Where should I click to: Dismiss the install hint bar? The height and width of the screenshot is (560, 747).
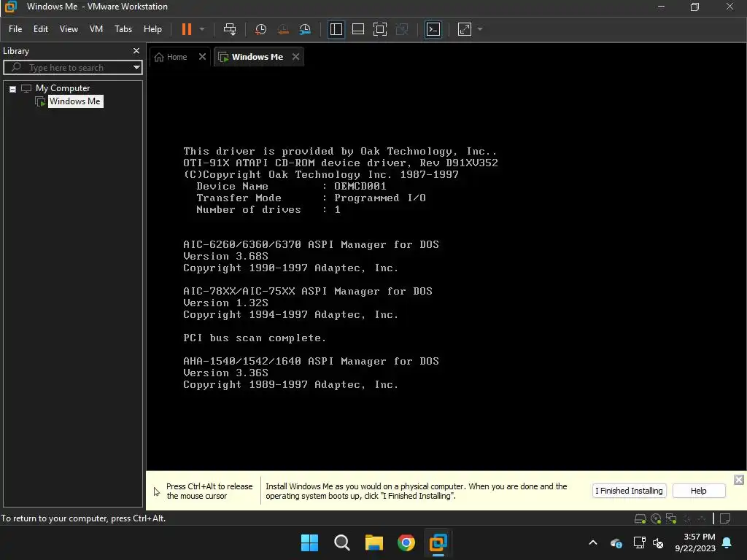tap(738, 480)
